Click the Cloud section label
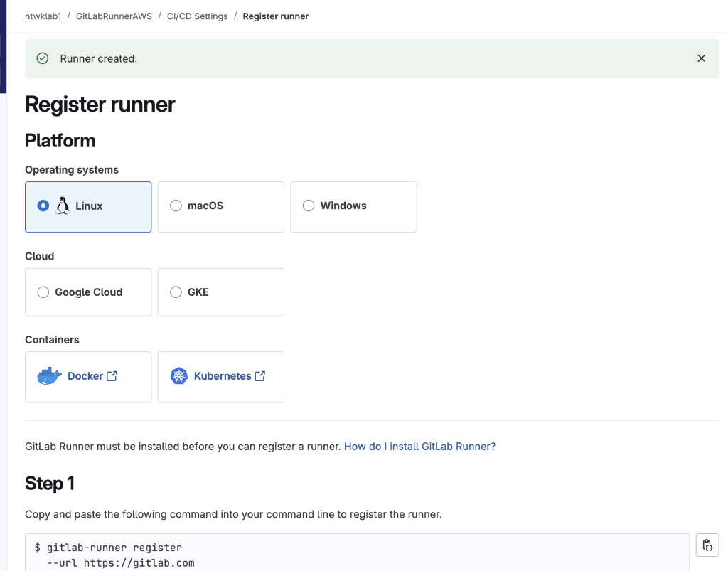This screenshot has height=571, width=728. pyautogui.click(x=40, y=256)
